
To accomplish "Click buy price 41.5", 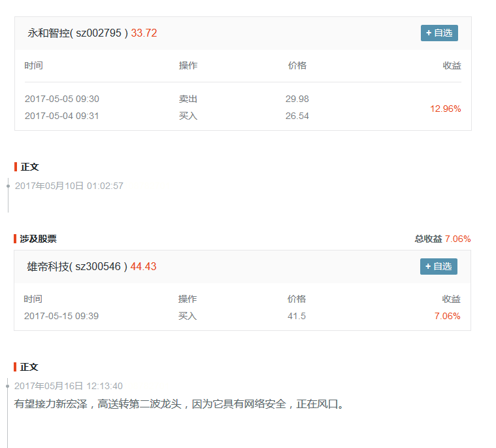I will [x=297, y=316].
